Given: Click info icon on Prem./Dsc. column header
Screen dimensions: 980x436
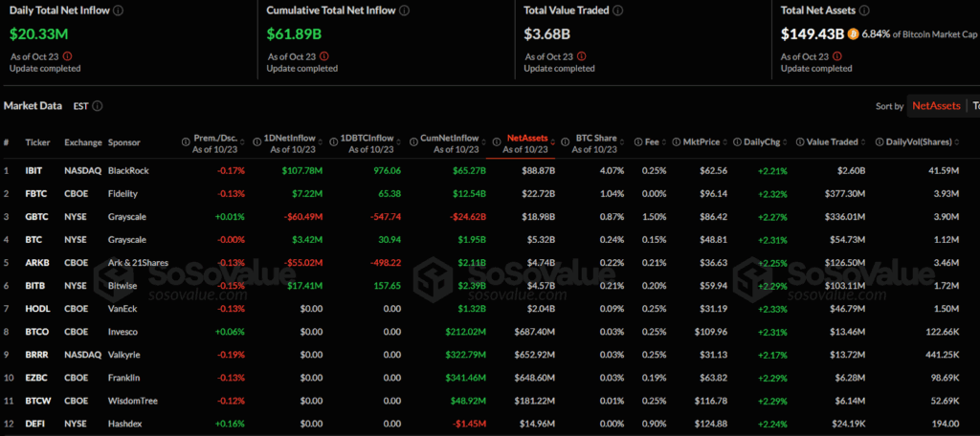Looking at the screenshot, I should (184, 142).
